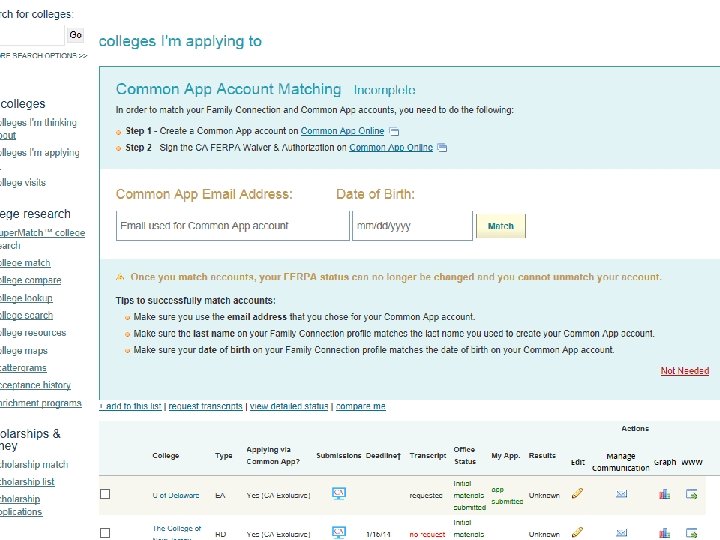Open scattergrams sidebar link

[x=23, y=368]
